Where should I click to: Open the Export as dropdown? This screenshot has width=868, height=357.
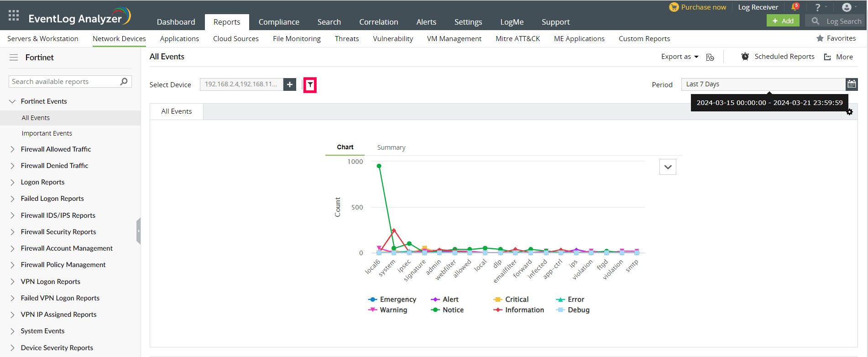coord(680,57)
